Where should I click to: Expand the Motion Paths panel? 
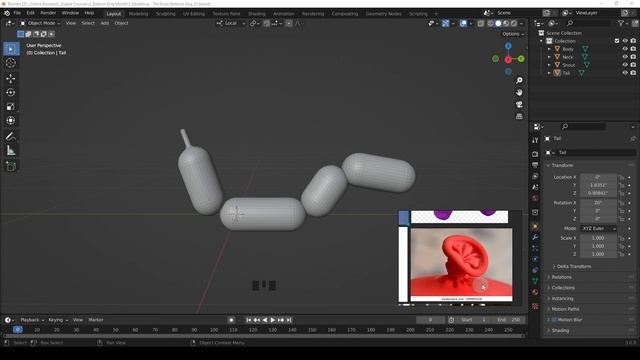pos(565,309)
